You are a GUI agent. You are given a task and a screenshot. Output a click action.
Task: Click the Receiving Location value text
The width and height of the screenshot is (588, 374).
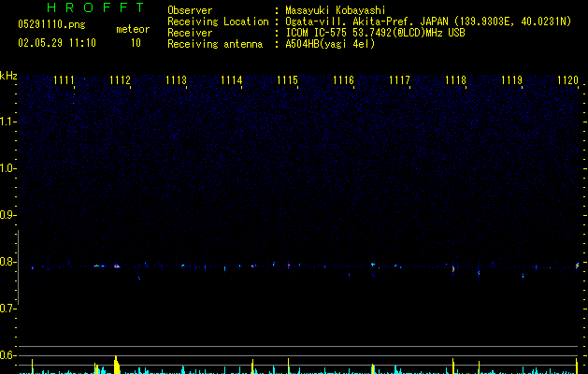coord(428,22)
